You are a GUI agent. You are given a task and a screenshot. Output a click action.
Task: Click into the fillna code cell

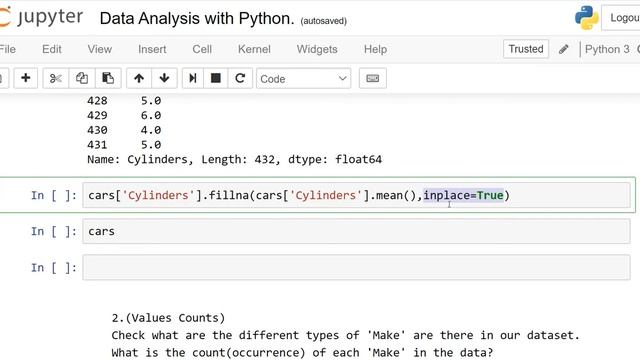click(x=356, y=195)
